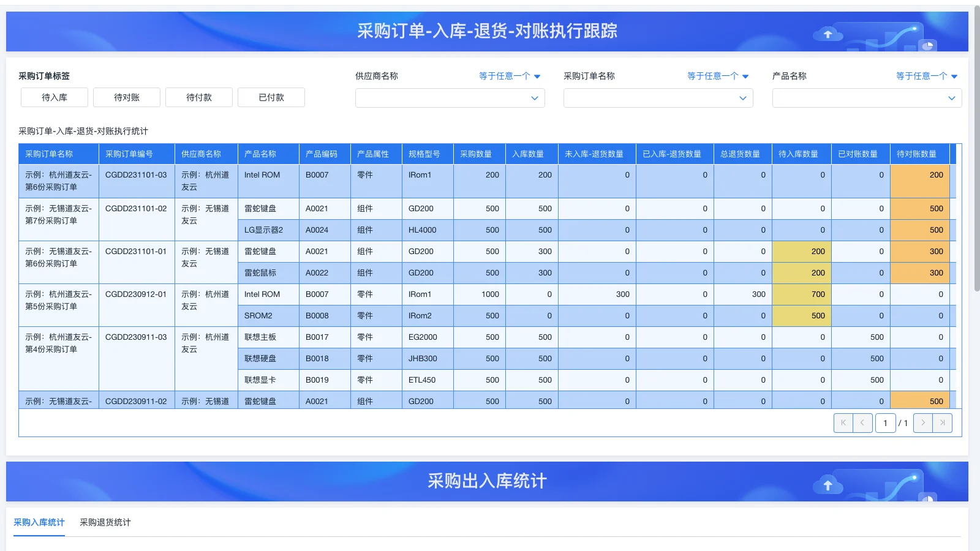Expand the supplier name selection list
980x551 pixels.
click(450, 98)
